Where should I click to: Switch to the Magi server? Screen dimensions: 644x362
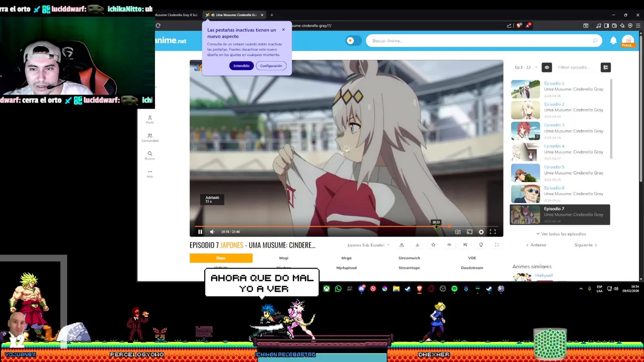[284, 258]
